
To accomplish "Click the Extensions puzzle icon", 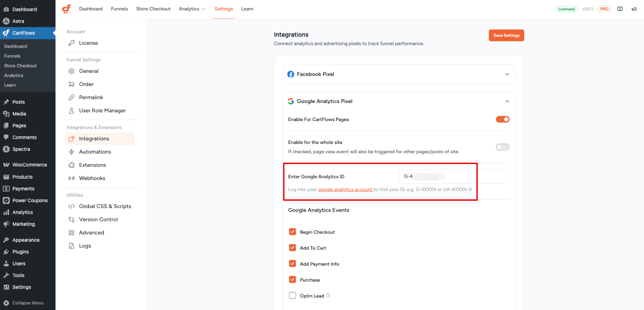I will (x=71, y=165).
